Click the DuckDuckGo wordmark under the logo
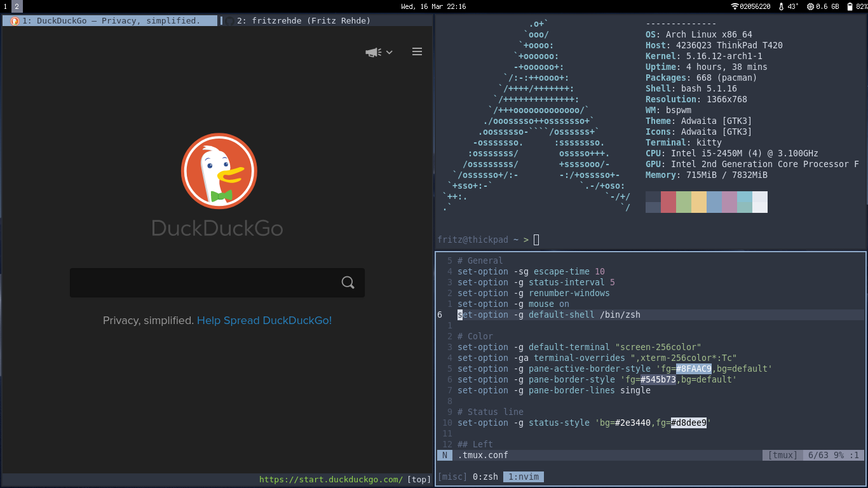The image size is (868, 488). [x=217, y=228]
